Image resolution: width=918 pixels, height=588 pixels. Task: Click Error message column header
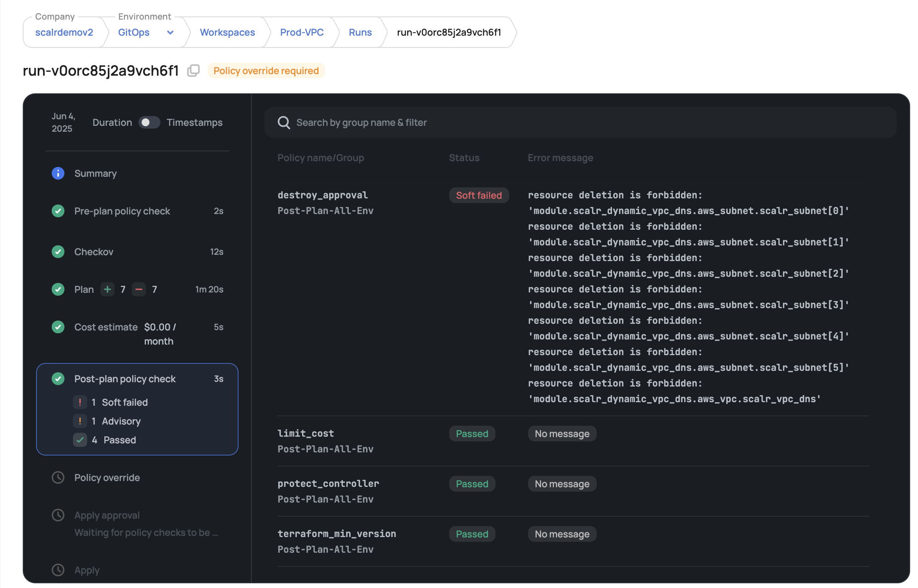click(x=560, y=158)
